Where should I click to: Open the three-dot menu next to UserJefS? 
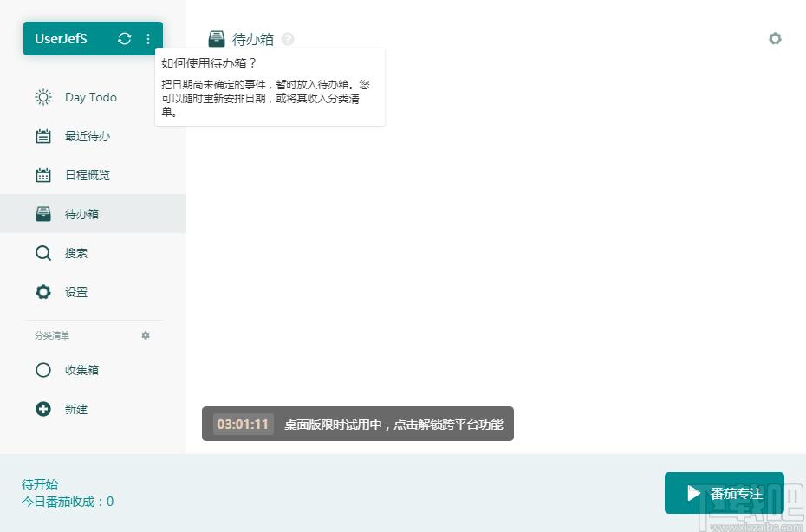pos(148,38)
